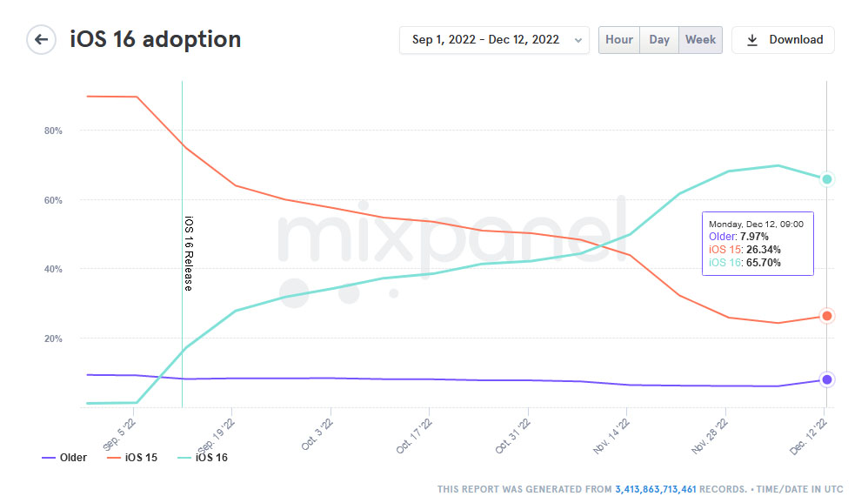The image size is (868, 503).
Task: Switch granularity to Hour
Action: pos(619,40)
